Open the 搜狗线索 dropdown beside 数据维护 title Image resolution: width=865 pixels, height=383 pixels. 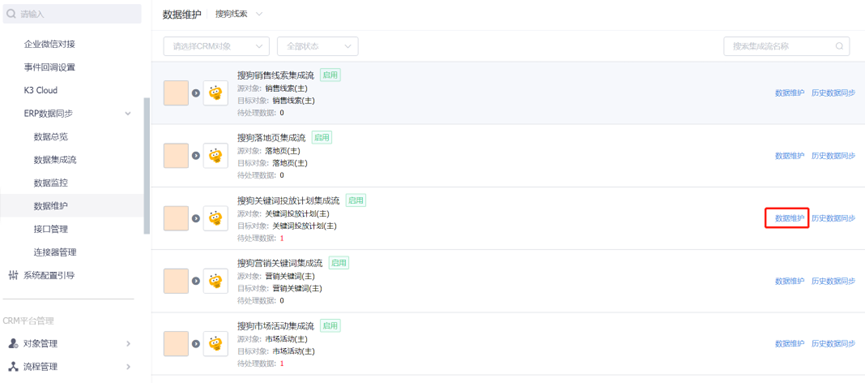pyautogui.click(x=239, y=14)
